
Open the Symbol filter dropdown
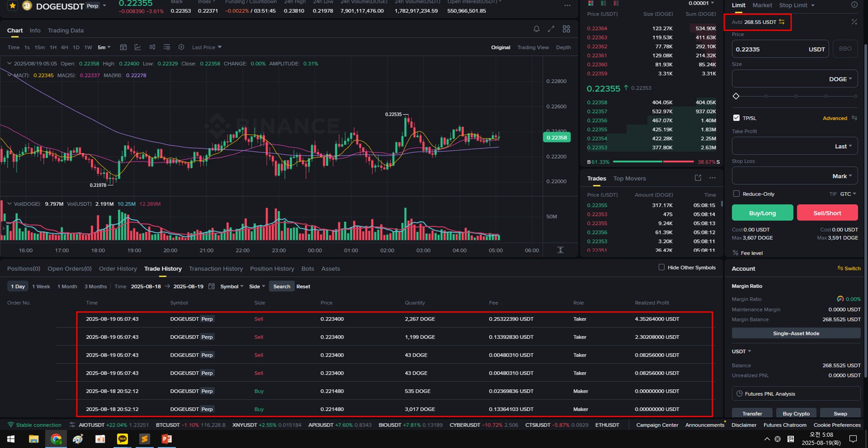(232, 286)
